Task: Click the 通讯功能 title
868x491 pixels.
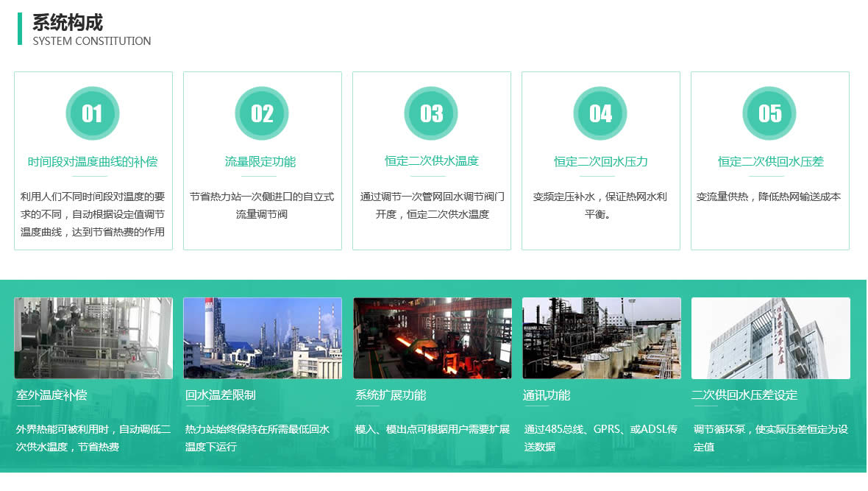Action: (x=547, y=395)
